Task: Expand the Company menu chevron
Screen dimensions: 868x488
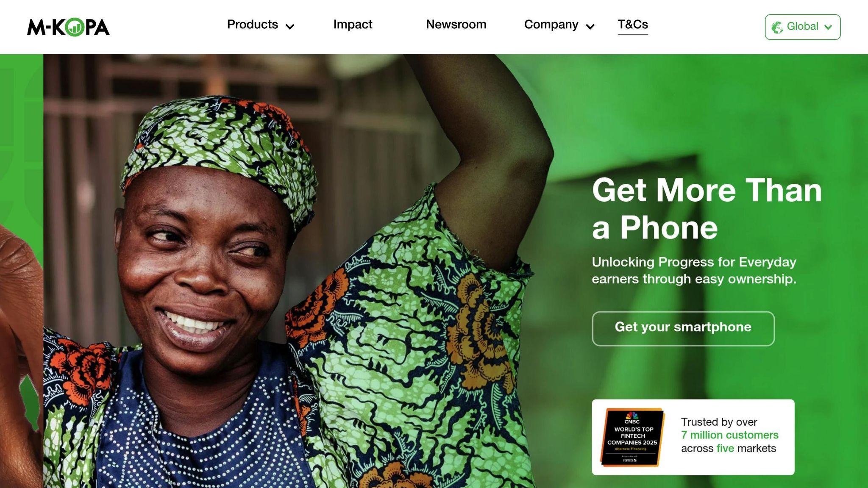Action: (590, 27)
